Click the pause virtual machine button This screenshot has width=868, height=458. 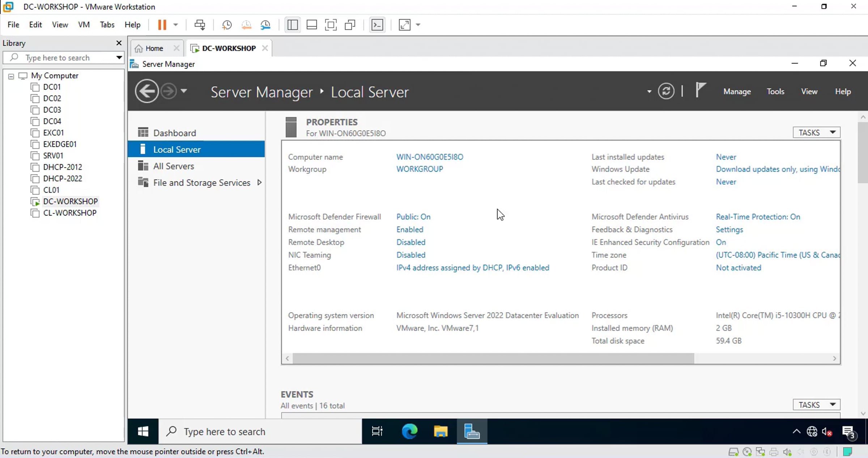pyautogui.click(x=162, y=25)
